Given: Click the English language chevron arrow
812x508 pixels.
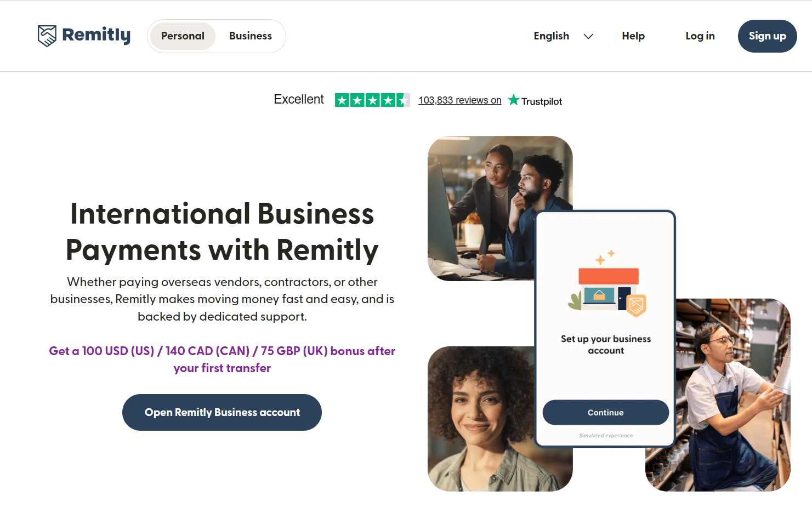Looking at the screenshot, I should (x=588, y=36).
